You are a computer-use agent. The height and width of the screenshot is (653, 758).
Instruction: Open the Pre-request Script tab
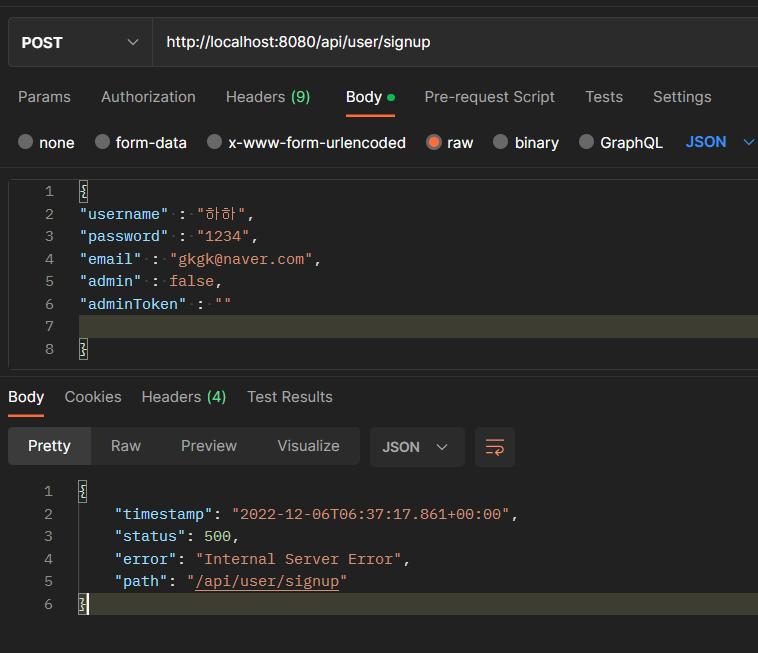[489, 97]
